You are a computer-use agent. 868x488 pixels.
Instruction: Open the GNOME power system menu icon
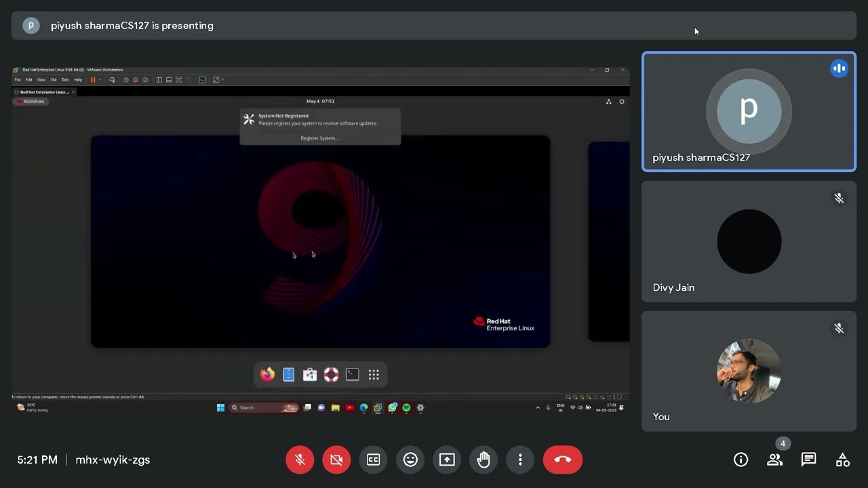621,102
